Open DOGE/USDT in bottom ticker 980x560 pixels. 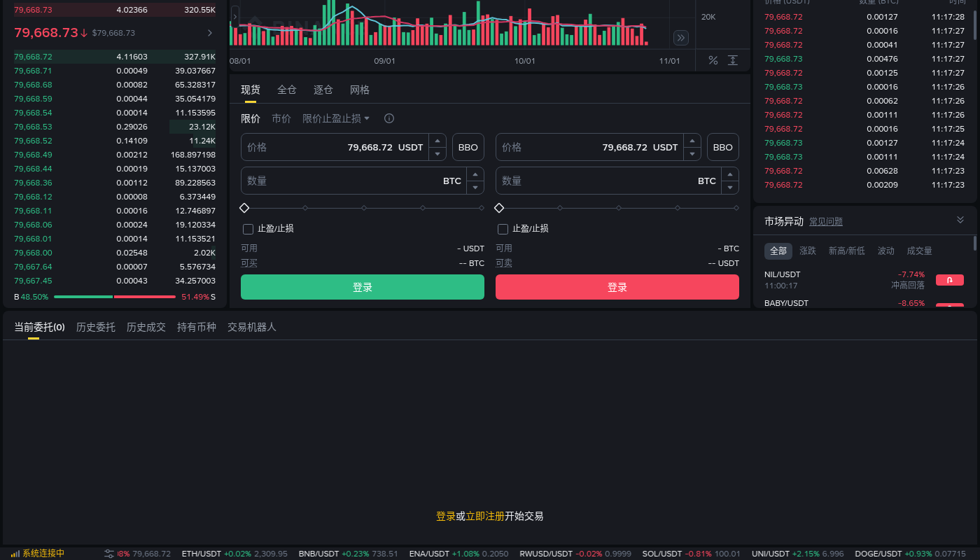click(910, 554)
